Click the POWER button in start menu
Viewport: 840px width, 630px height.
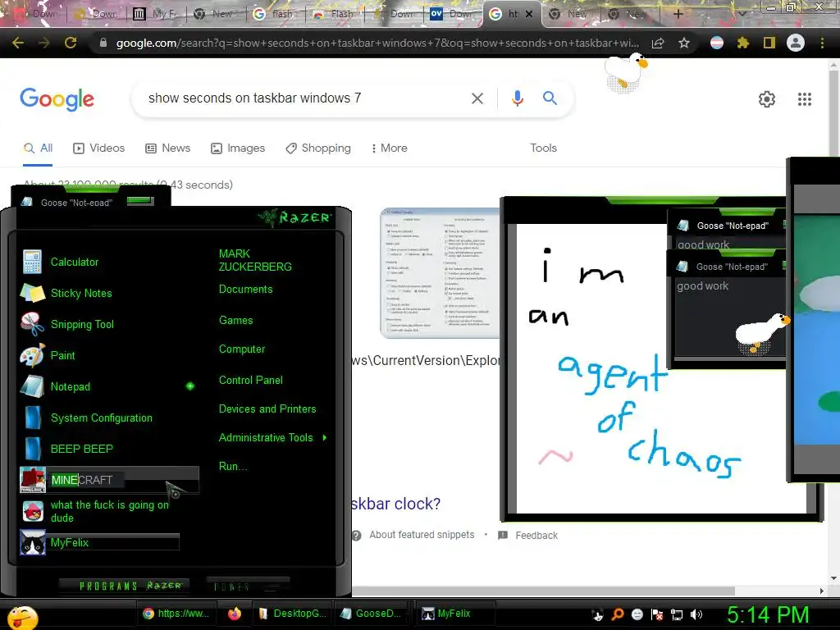coord(248,586)
